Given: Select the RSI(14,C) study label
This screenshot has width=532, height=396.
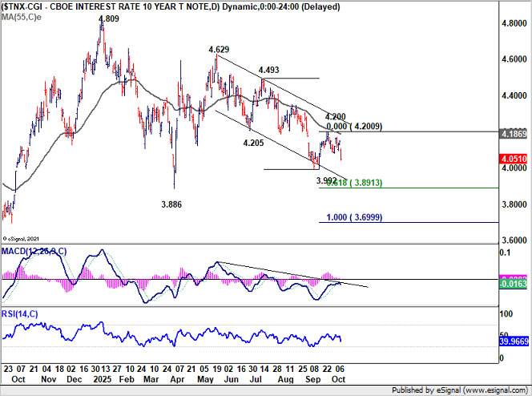Looking at the screenshot, I should (x=20, y=314).
